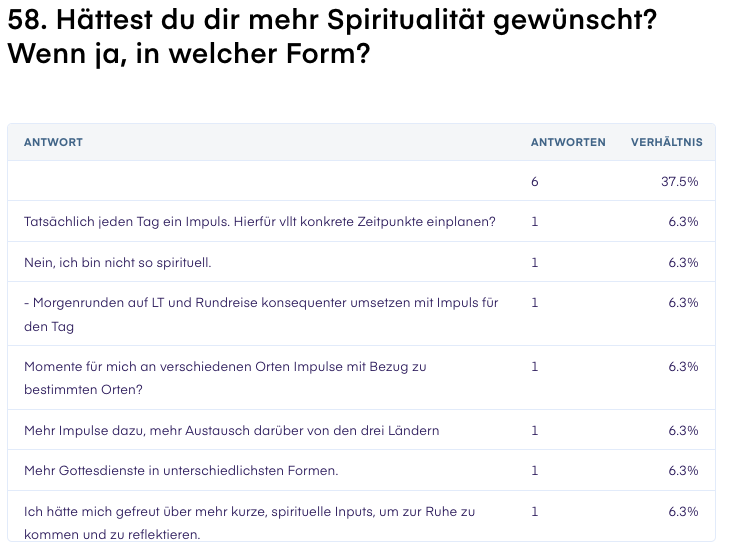
Task: Click the 'Ich hätte mich gefreut' answer row
Action: [x=361, y=516]
